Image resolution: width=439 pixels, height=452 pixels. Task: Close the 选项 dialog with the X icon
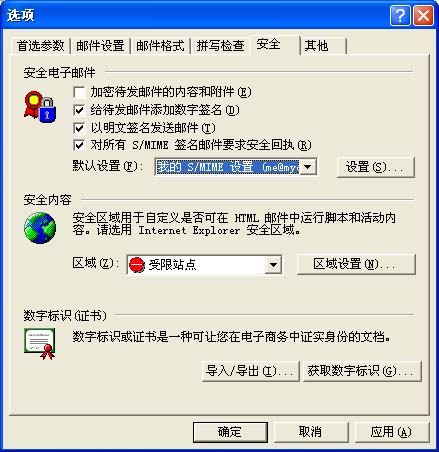click(x=423, y=15)
